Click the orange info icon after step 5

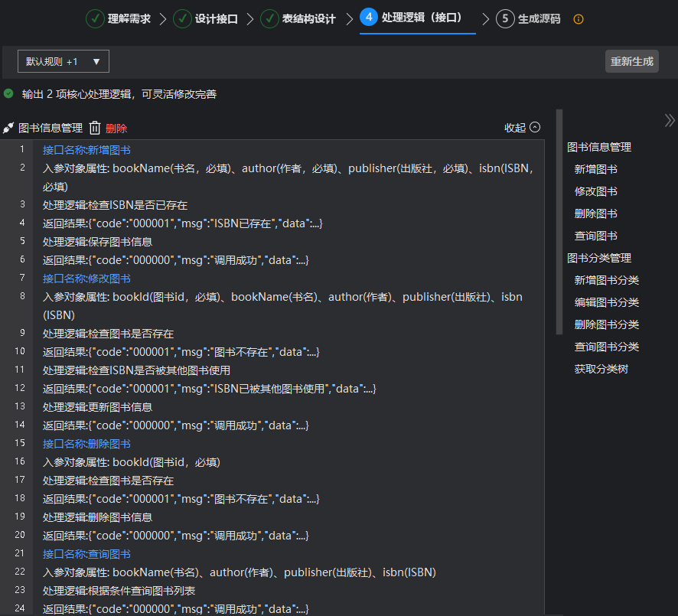coord(579,19)
